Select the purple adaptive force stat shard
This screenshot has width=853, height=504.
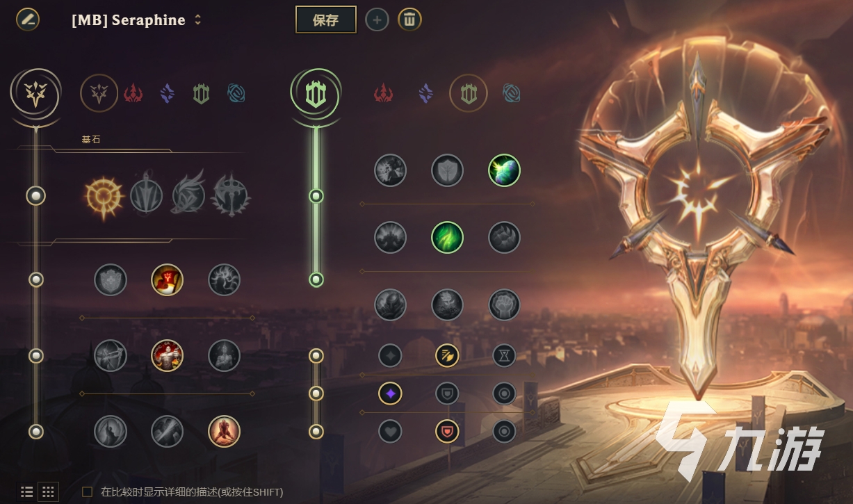click(x=390, y=393)
